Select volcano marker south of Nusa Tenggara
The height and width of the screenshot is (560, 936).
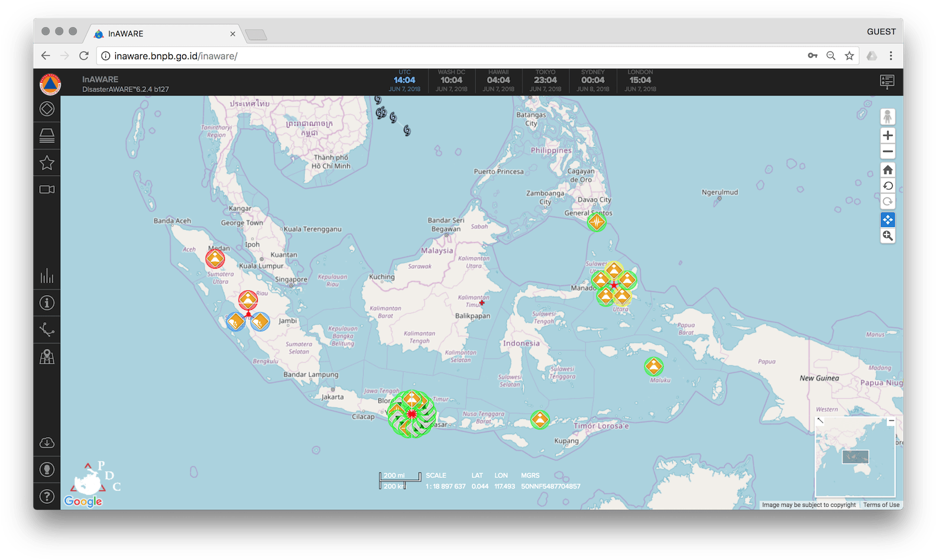[539, 420]
